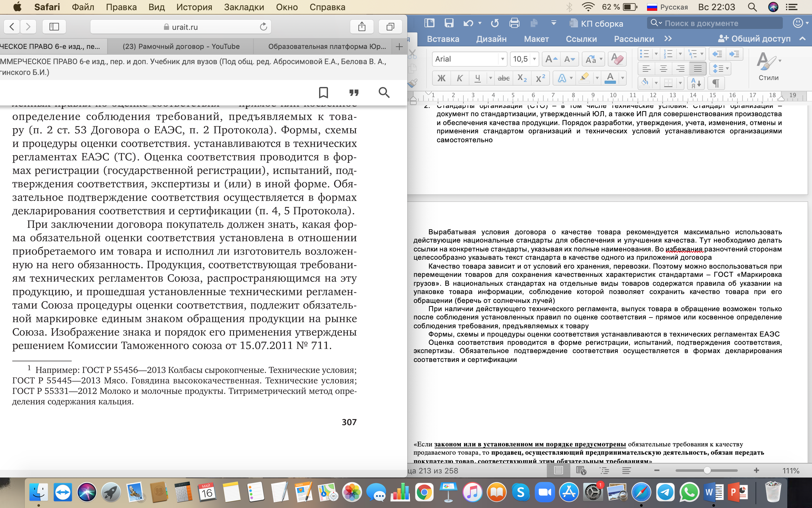The image size is (812, 508).
Task: Bookmark this page in the reader
Action: [324, 92]
